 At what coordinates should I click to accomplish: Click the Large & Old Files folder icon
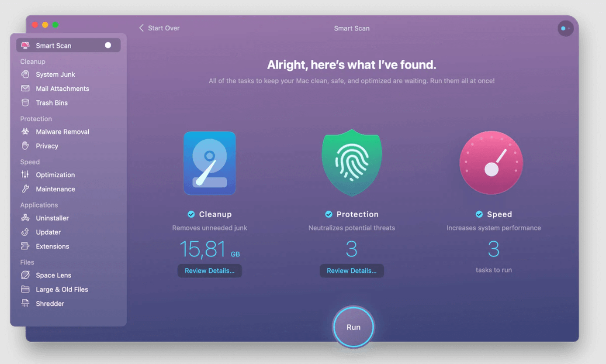point(25,289)
